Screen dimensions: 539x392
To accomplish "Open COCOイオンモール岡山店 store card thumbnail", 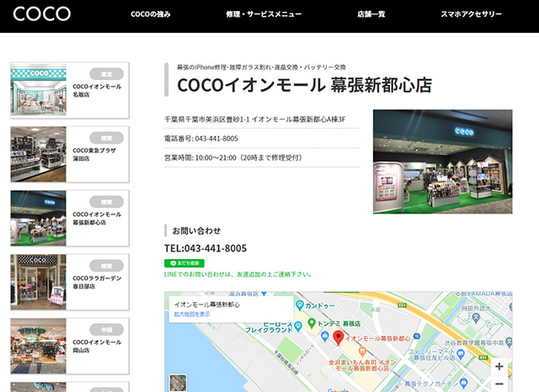I will 38,346.
